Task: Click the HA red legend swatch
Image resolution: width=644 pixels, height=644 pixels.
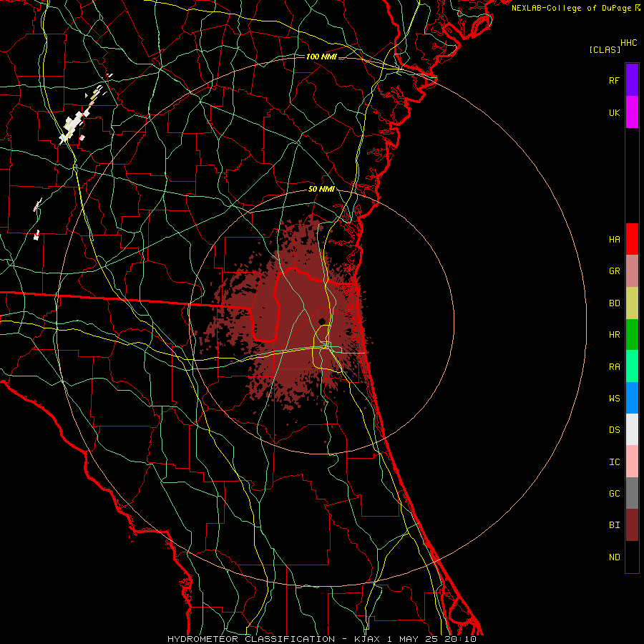Action: coord(632,239)
